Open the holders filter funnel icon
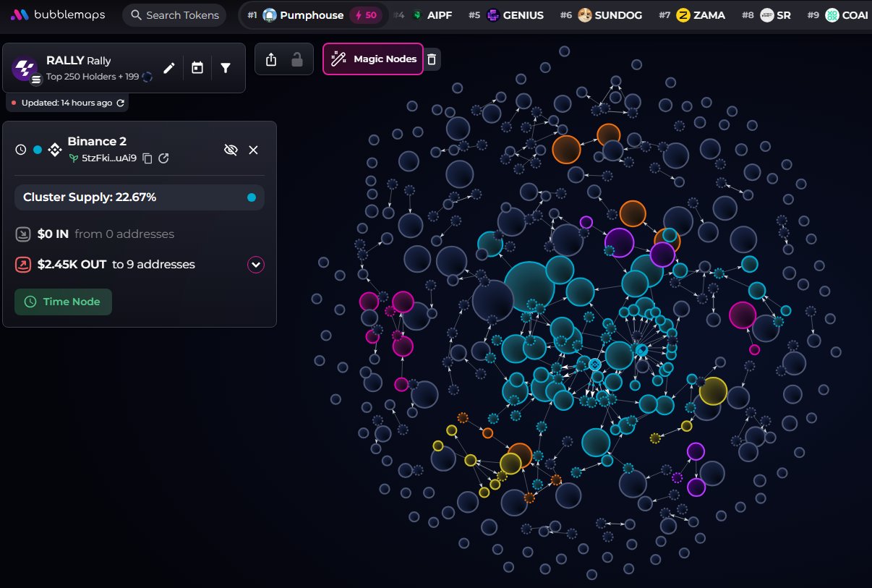The width and height of the screenshot is (872, 588). point(226,68)
